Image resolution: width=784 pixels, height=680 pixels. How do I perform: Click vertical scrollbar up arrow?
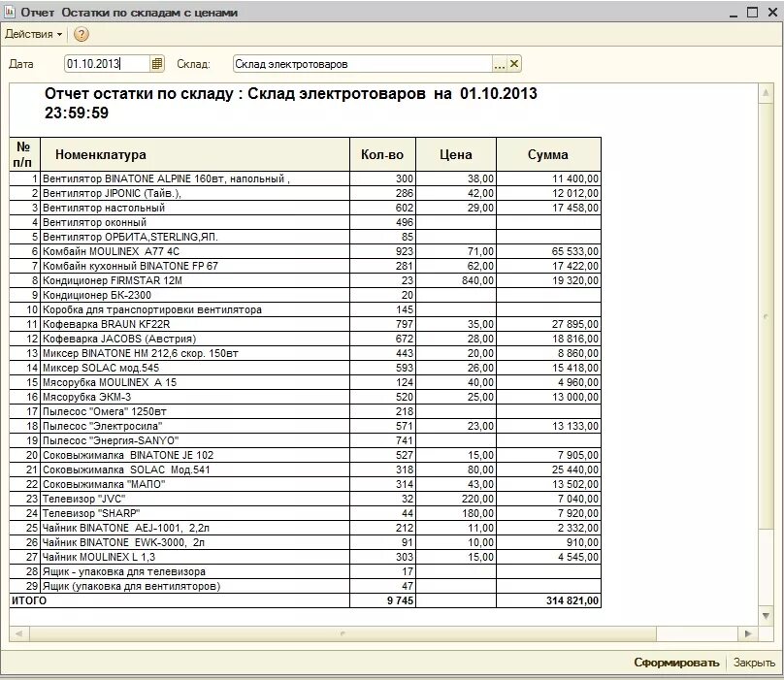click(766, 93)
